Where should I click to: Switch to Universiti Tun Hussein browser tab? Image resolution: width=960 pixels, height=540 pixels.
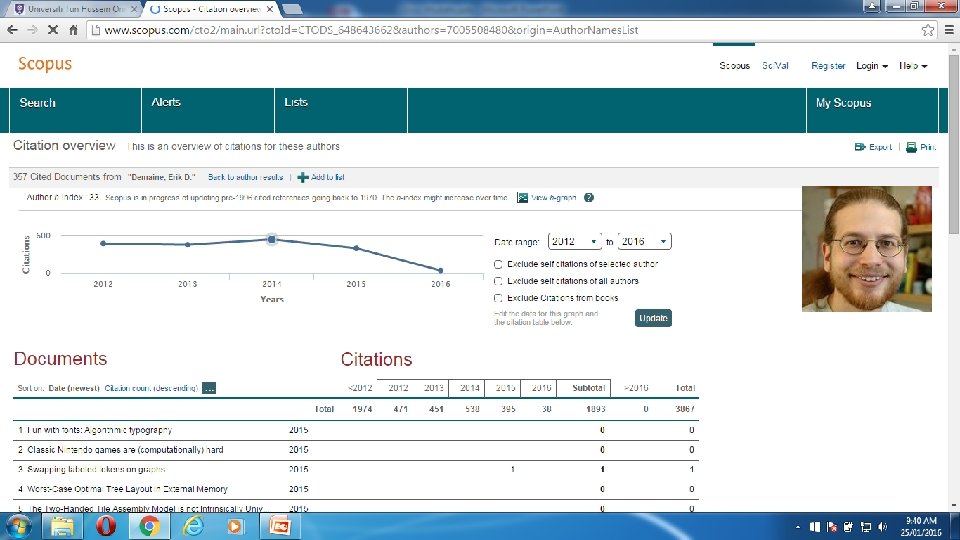pyautogui.click(x=76, y=9)
